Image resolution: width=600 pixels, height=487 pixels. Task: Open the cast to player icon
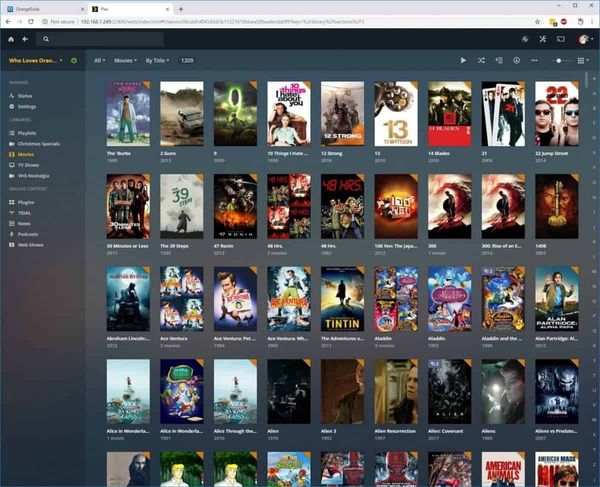point(561,39)
